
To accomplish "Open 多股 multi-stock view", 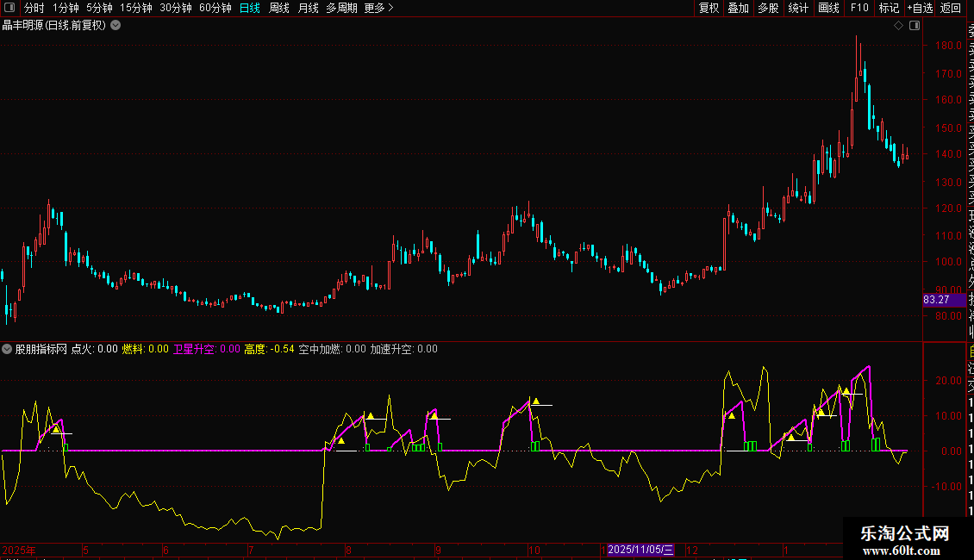I will [768, 8].
